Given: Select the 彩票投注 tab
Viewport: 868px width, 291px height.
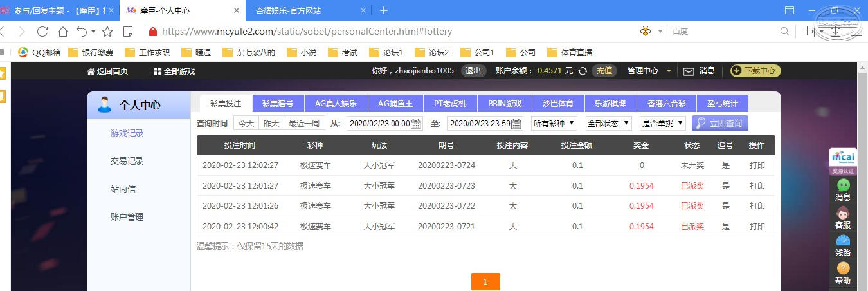Looking at the screenshot, I should coord(226,104).
